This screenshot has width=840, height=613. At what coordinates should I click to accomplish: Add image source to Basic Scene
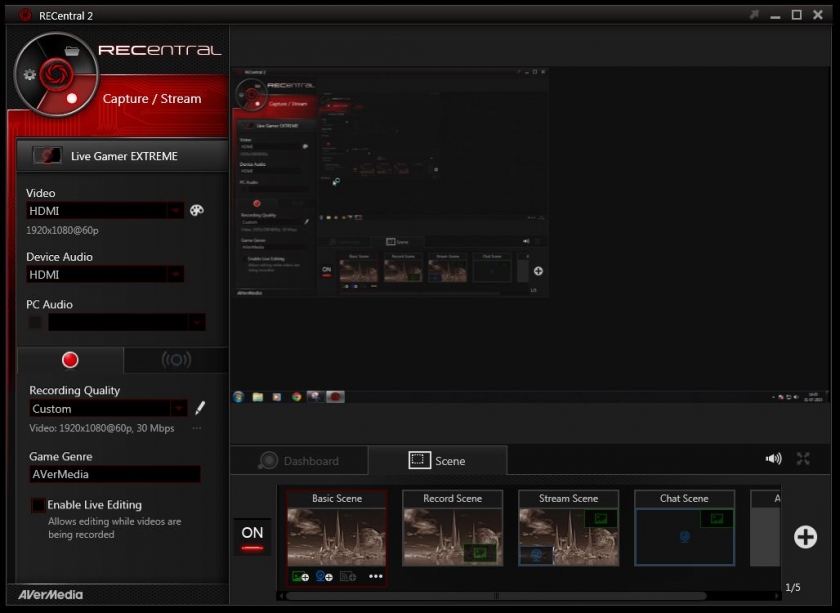pos(300,577)
